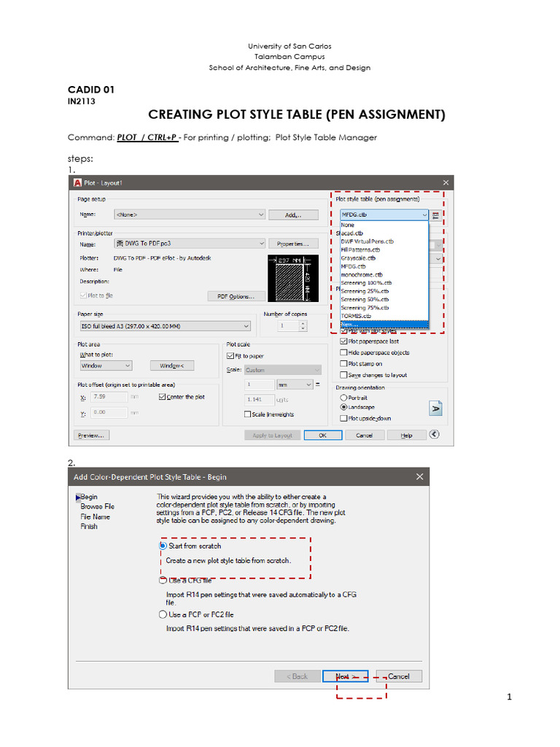Click < Back in the wizard
560x747 pixels.
click(x=297, y=676)
